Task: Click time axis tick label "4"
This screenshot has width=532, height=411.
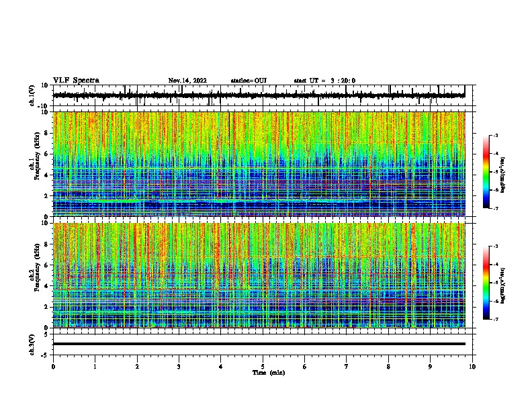Action: [x=221, y=367]
